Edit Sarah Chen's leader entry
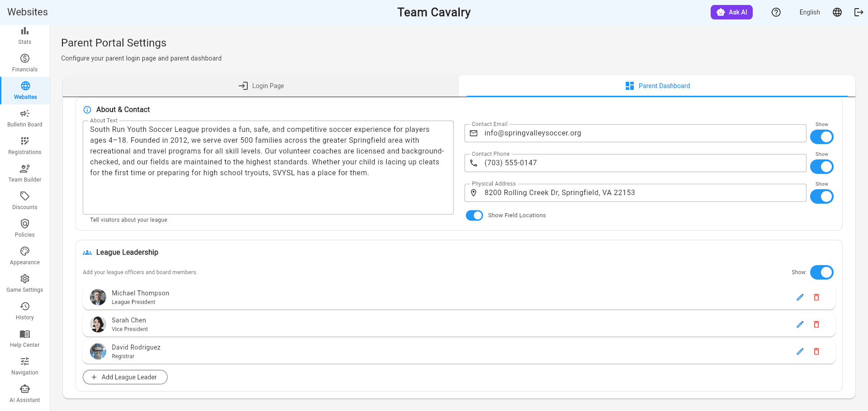The width and height of the screenshot is (868, 411). point(800,324)
